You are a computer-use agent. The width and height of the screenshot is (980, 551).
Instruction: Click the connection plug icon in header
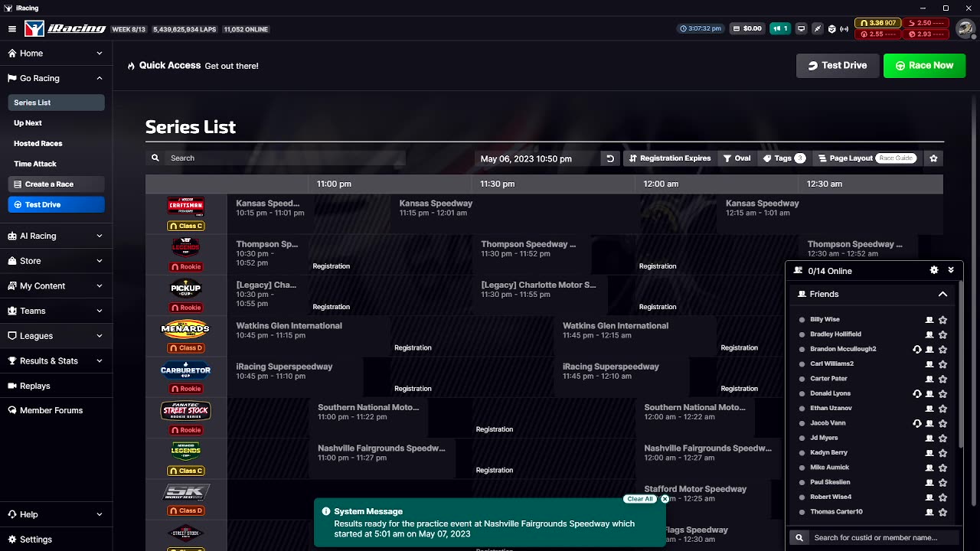[818, 28]
